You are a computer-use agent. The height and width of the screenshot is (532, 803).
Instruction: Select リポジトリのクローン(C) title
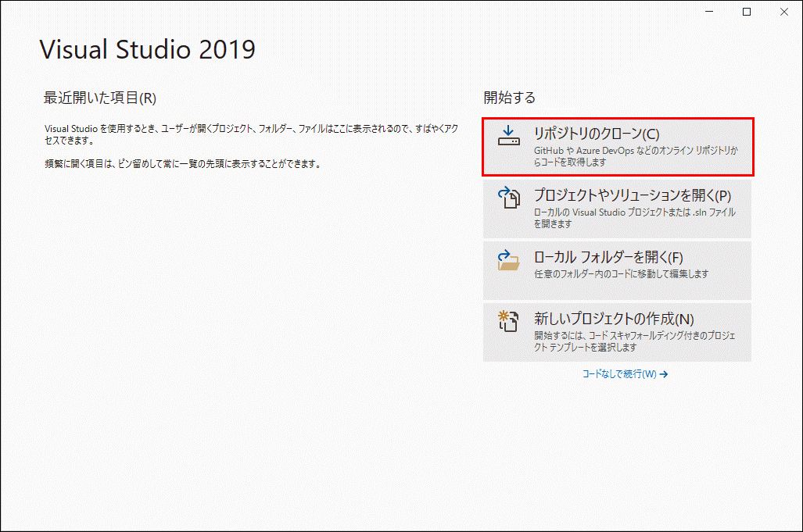597,134
